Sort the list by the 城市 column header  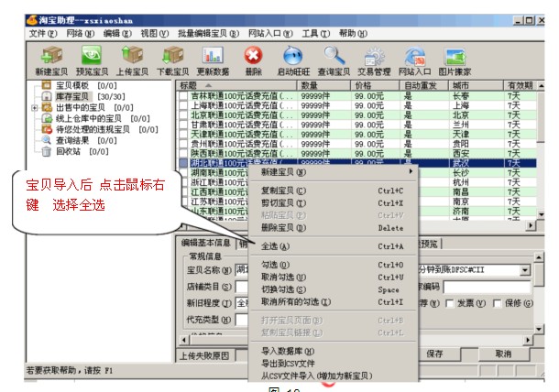476,85
